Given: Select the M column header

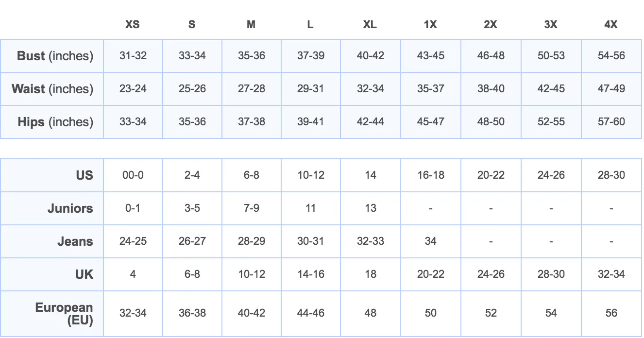Looking at the screenshot, I should [251, 24].
